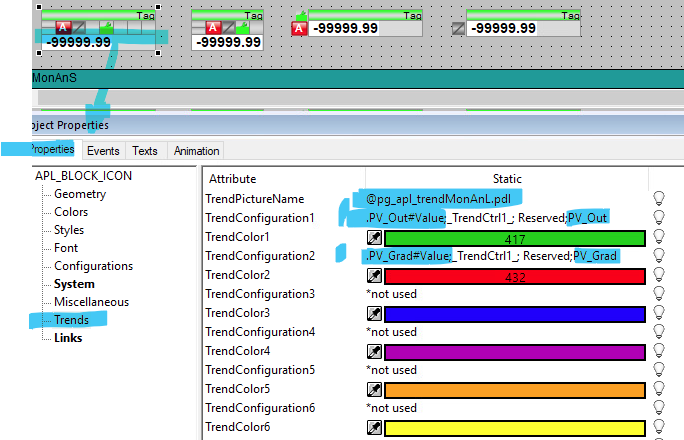Screen dimensions: 684x440
Task: Click the eyedropper icon for TrendColor2
Action: coord(374,275)
